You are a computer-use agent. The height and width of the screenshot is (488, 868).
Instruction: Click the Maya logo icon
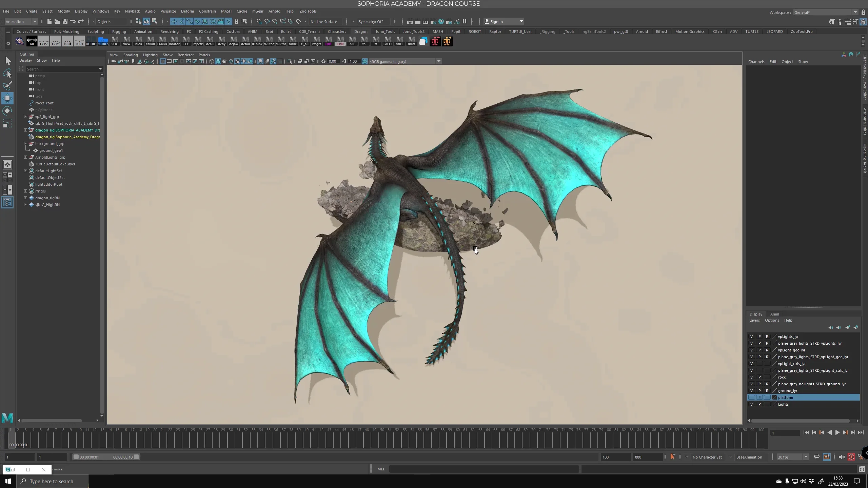(x=7, y=418)
